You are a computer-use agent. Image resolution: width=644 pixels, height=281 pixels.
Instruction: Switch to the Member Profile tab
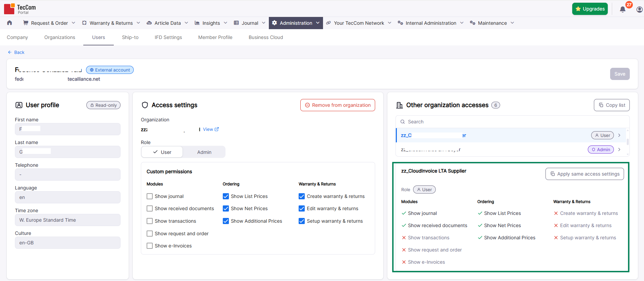click(x=215, y=37)
